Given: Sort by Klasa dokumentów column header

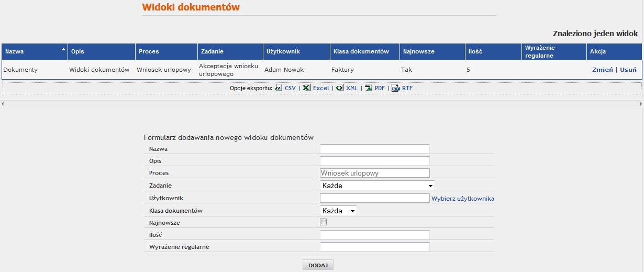Looking at the screenshot, I should [x=361, y=51].
